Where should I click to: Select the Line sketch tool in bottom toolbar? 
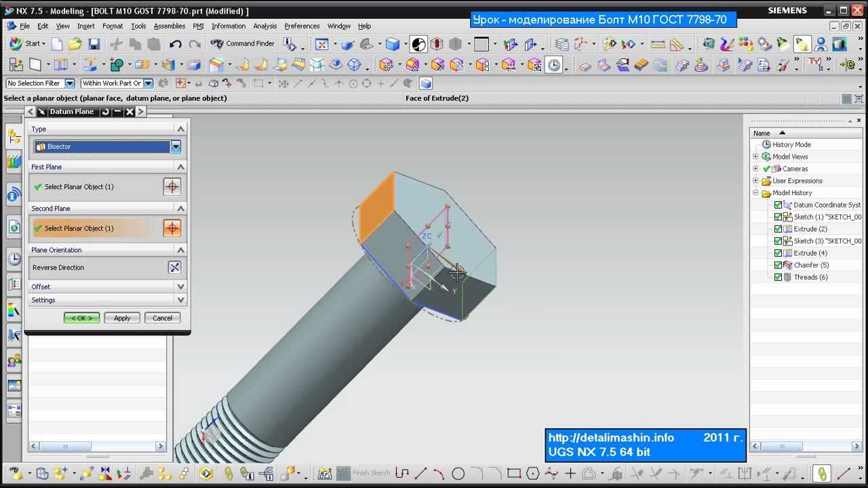pyautogui.click(x=421, y=473)
